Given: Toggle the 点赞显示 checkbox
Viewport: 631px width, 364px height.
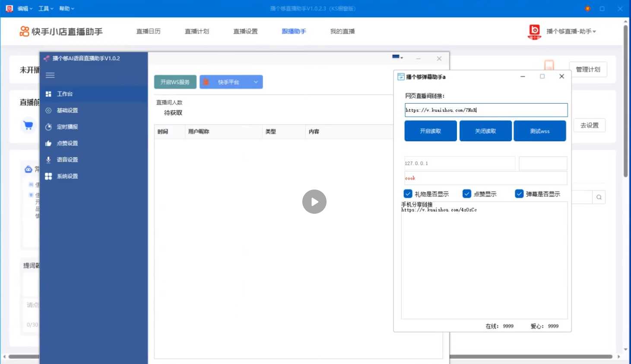Looking at the screenshot, I should 467,194.
